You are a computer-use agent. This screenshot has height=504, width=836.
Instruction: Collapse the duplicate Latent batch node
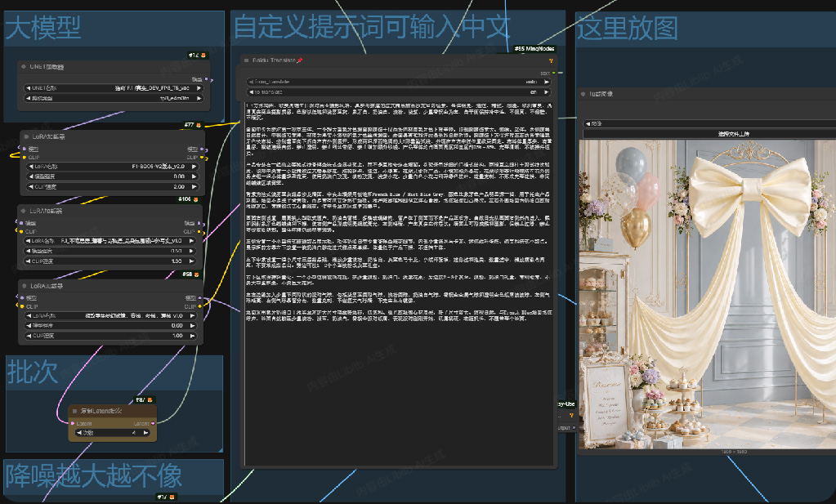click(x=74, y=411)
